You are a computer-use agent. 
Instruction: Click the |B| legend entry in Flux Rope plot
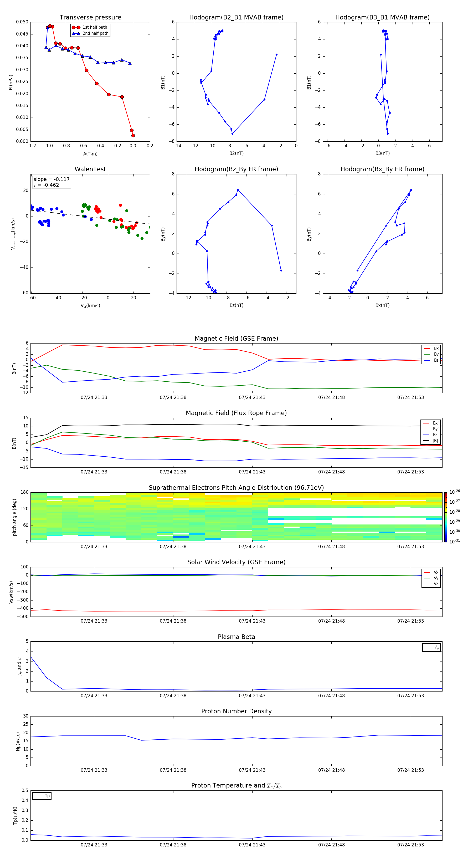pyautogui.click(x=431, y=441)
